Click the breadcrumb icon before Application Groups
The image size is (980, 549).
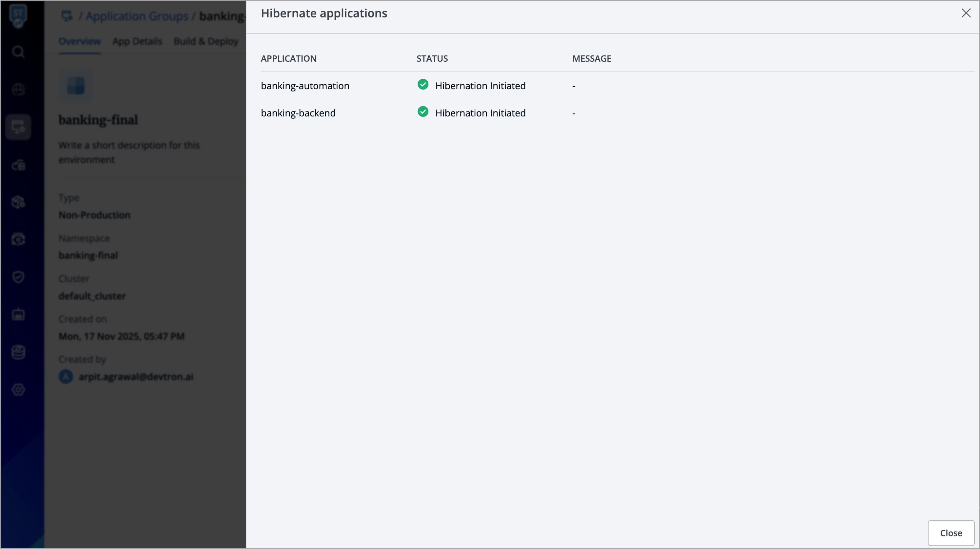[67, 16]
